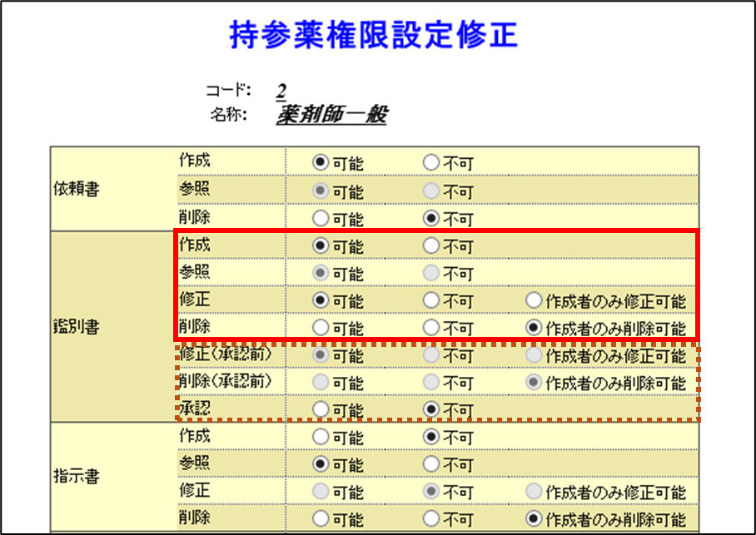The image size is (756, 535).
Task: Select 可能 for 依頼書 作成
Action: [x=321, y=164]
